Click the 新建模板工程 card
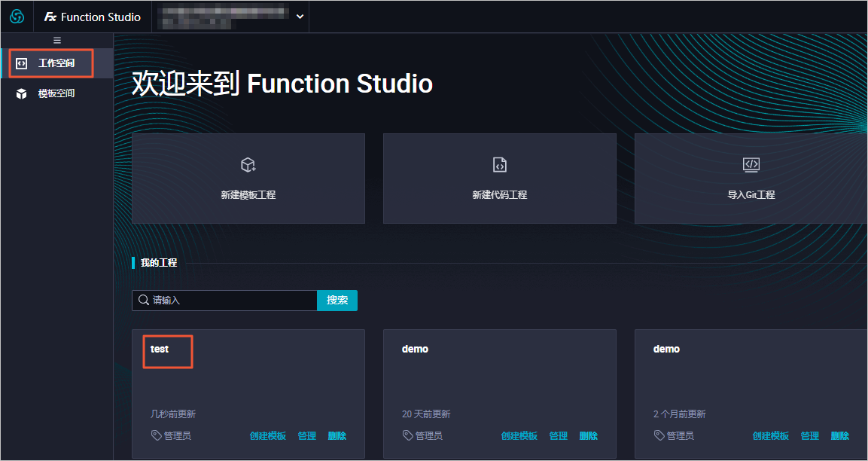 pyautogui.click(x=248, y=179)
